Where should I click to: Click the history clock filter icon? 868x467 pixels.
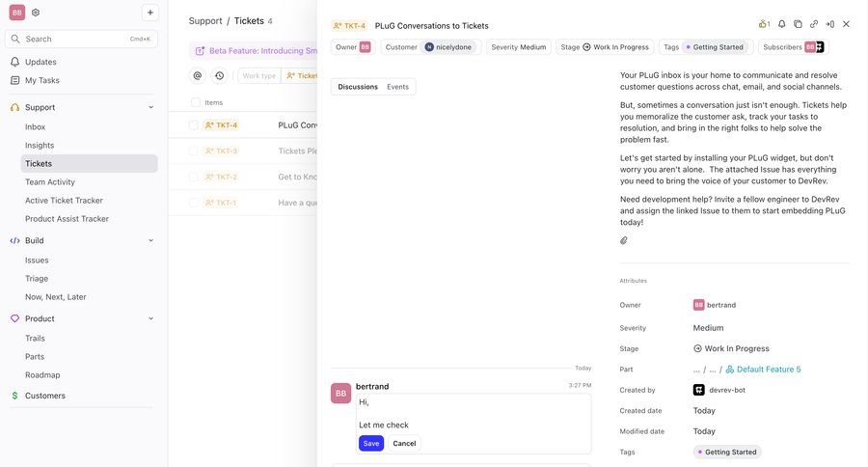(x=219, y=75)
